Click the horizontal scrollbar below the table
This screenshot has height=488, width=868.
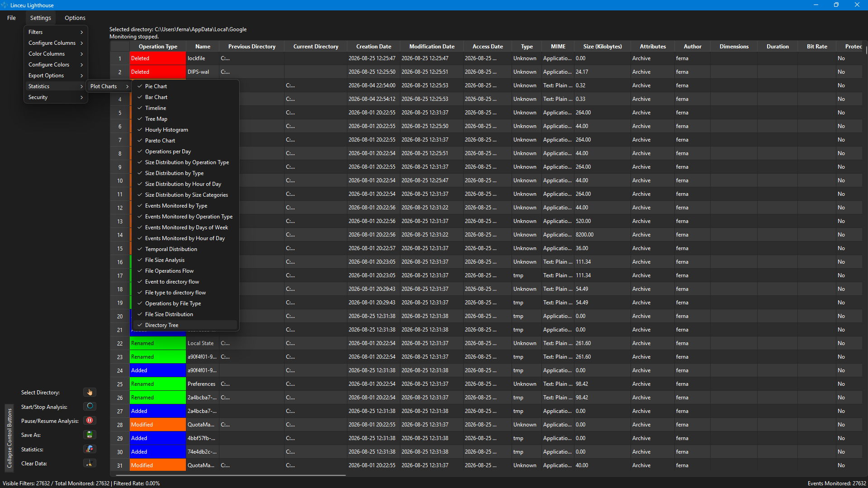click(x=231, y=475)
